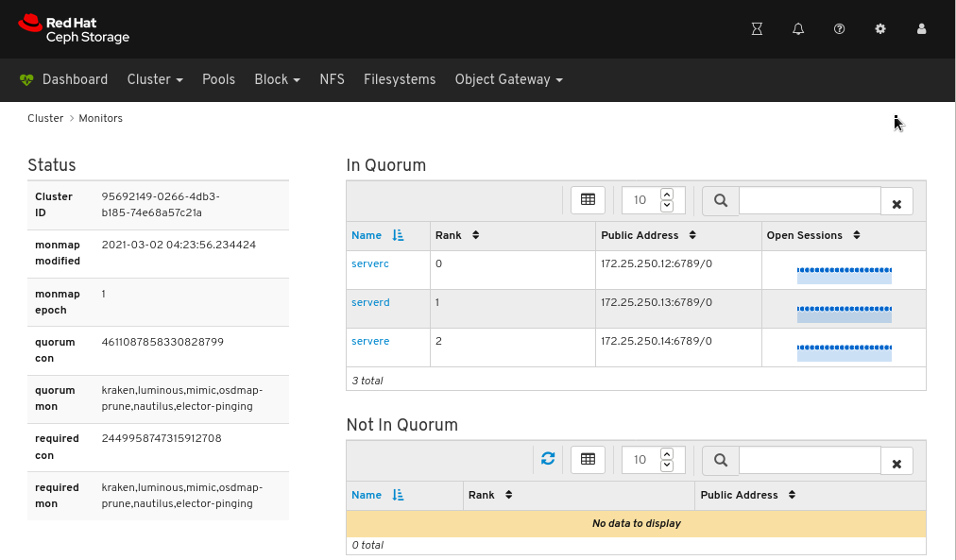Open the servere monitor link
The height and width of the screenshot is (560, 956).
[370, 341]
